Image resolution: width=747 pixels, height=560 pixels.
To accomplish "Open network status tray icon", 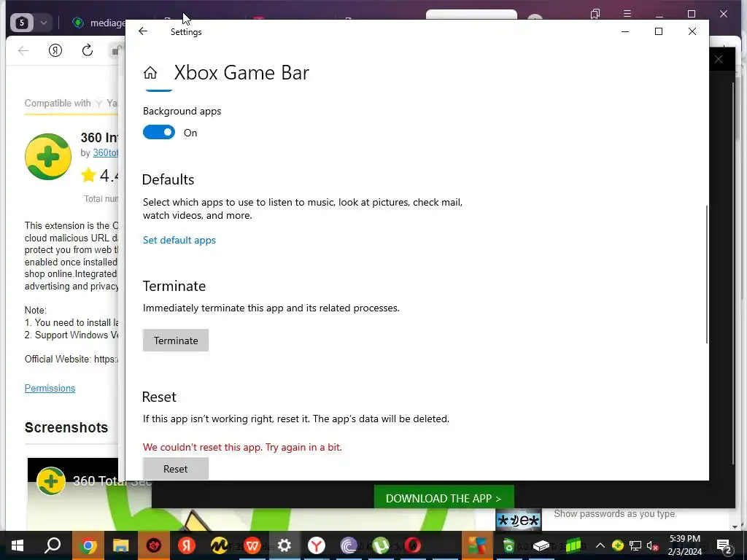I will tap(635, 545).
